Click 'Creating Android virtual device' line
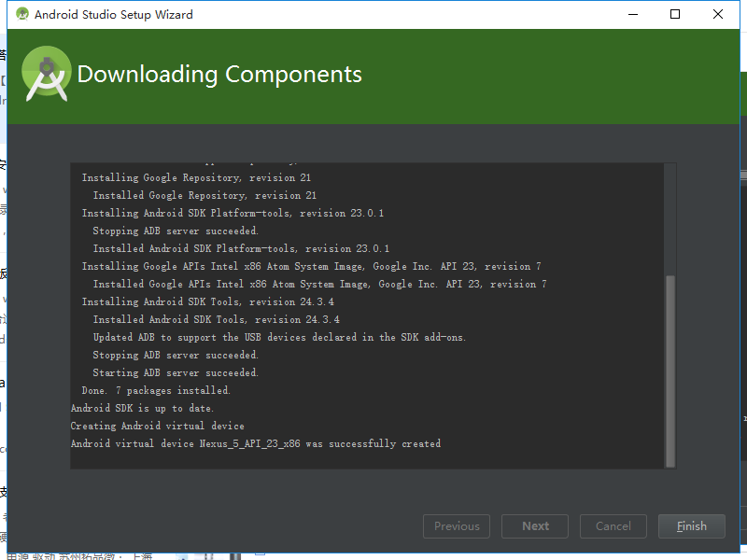 [157, 426]
